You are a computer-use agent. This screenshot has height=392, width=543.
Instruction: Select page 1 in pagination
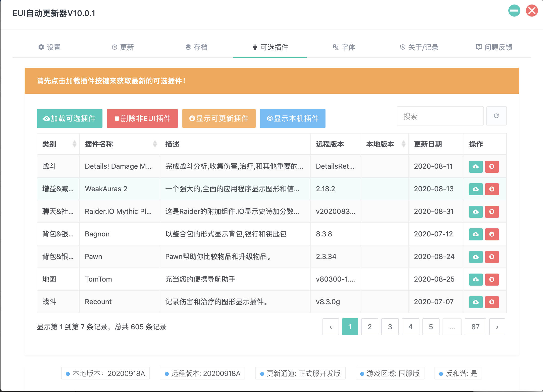click(350, 327)
